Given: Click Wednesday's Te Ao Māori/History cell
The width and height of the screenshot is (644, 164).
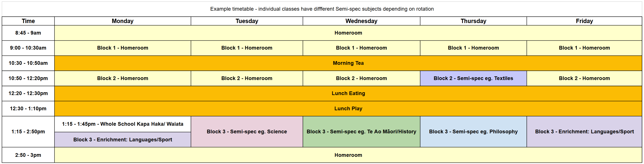Looking at the screenshot, I should tap(361, 132).
